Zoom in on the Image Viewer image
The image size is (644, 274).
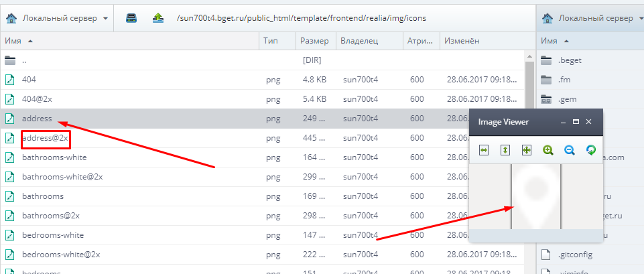(x=548, y=150)
